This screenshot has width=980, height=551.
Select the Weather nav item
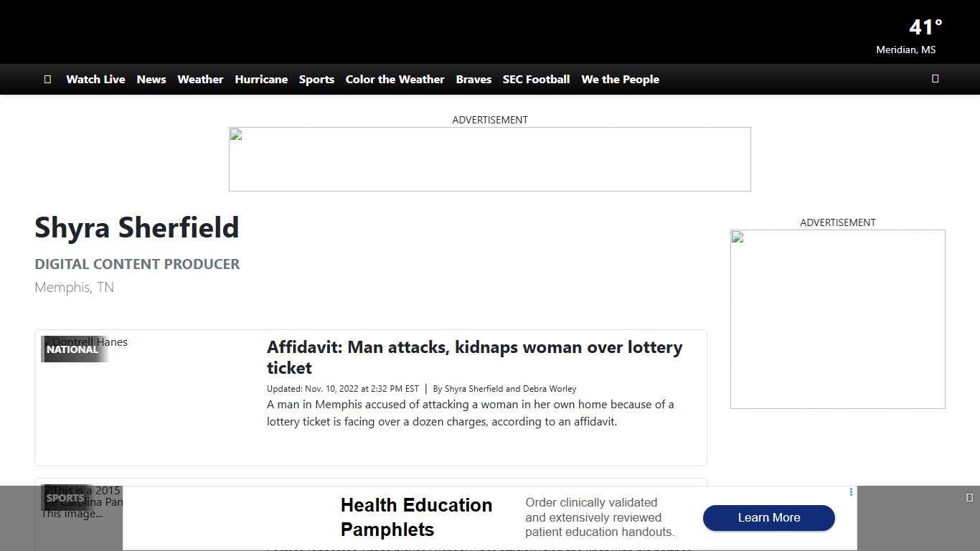tap(200, 80)
